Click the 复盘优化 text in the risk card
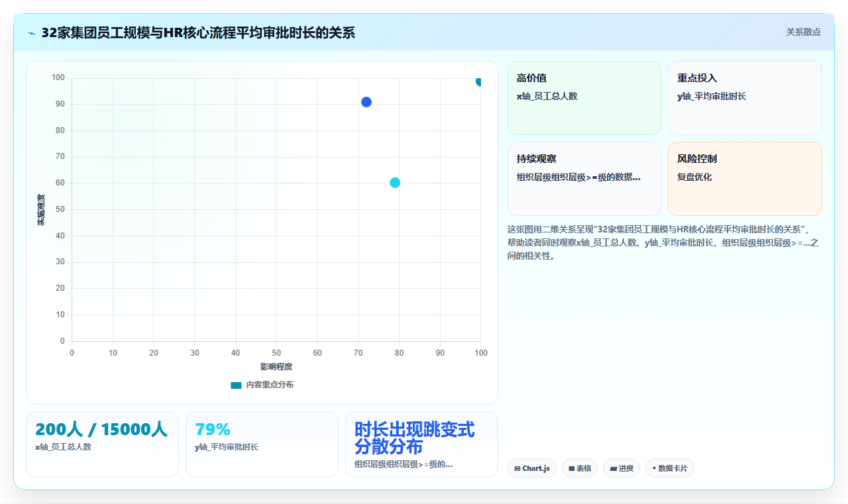Viewport: 848px width, 504px height. (x=694, y=177)
